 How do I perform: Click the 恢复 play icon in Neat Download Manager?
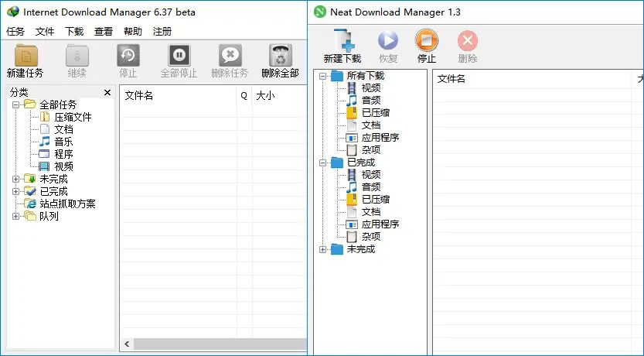(388, 40)
